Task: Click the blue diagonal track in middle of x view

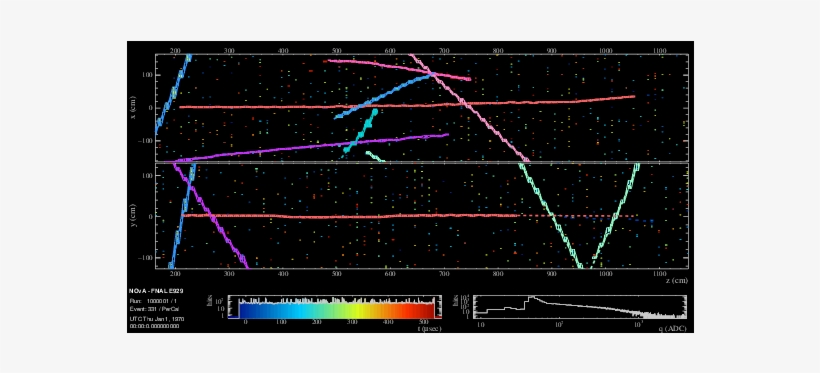Action: pyautogui.click(x=384, y=97)
